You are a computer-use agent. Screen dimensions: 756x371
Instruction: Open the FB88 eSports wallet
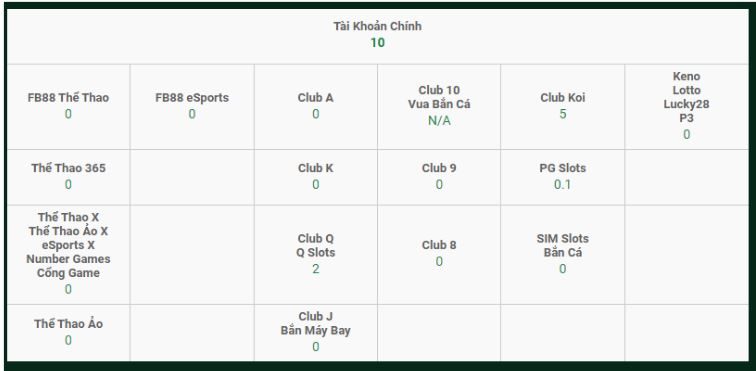(x=192, y=106)
